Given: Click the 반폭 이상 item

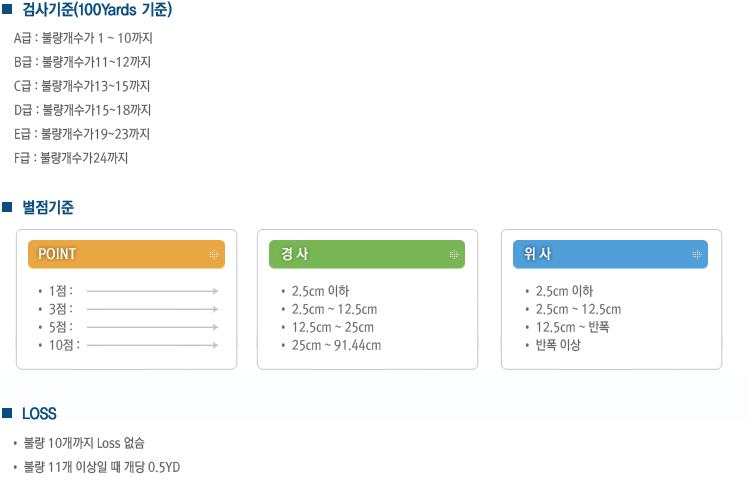Looking at the screenshot, I should (558, 345).
